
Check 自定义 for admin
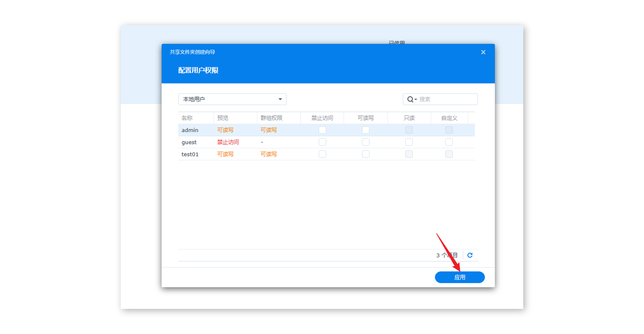[449, 130]
